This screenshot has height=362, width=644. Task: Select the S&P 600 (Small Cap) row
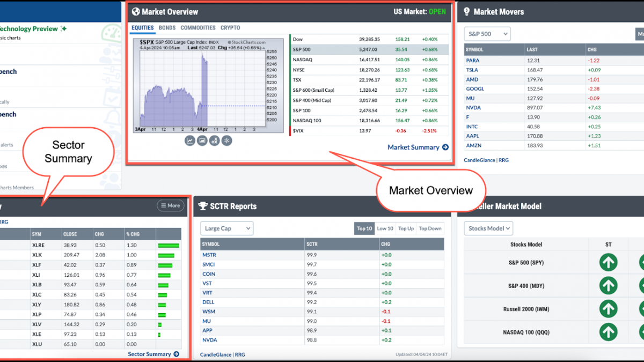369,90
